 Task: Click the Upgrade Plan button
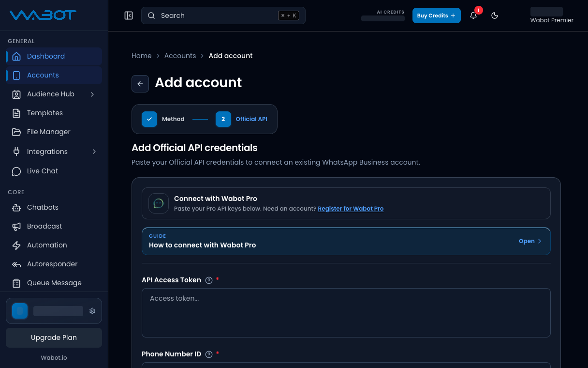tap(54, 337)
